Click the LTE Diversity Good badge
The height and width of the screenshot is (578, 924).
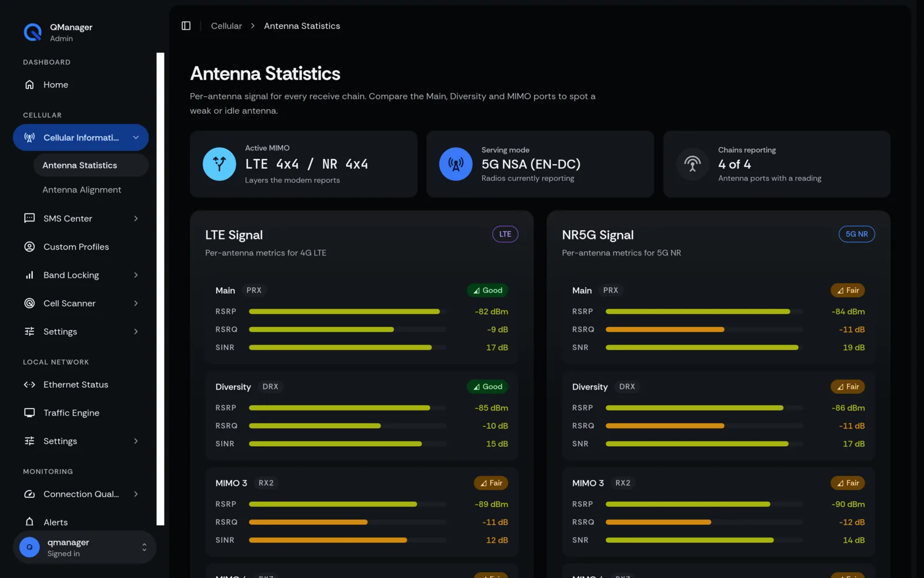[x=487, y=387]
